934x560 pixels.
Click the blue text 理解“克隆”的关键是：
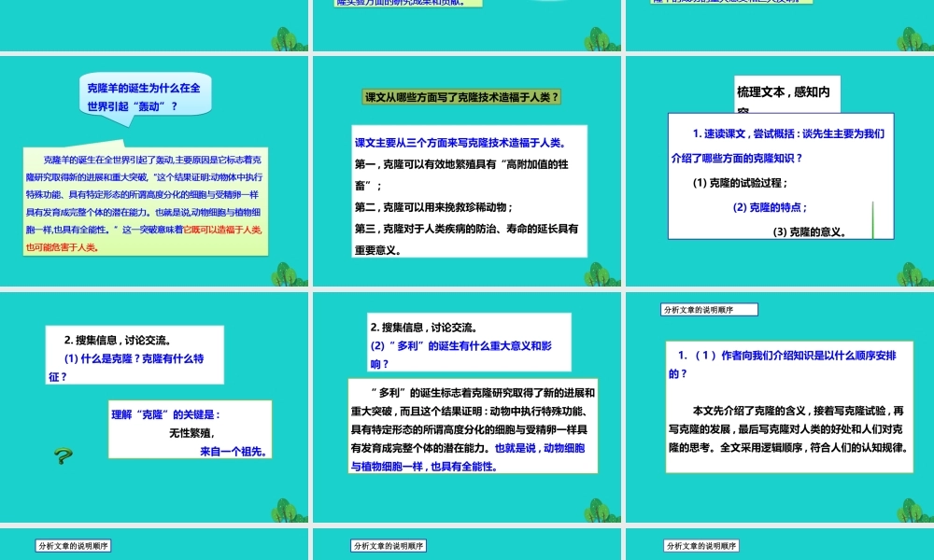165,414
